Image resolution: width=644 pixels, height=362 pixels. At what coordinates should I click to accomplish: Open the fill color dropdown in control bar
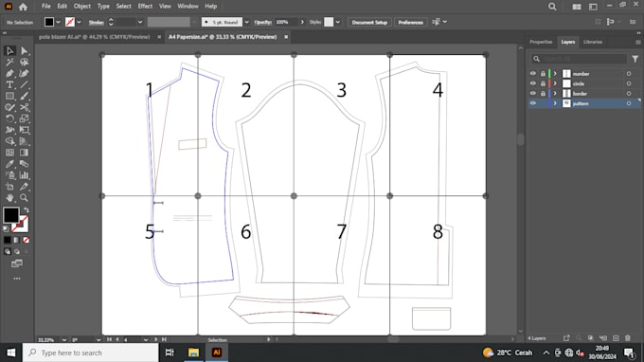59,22
